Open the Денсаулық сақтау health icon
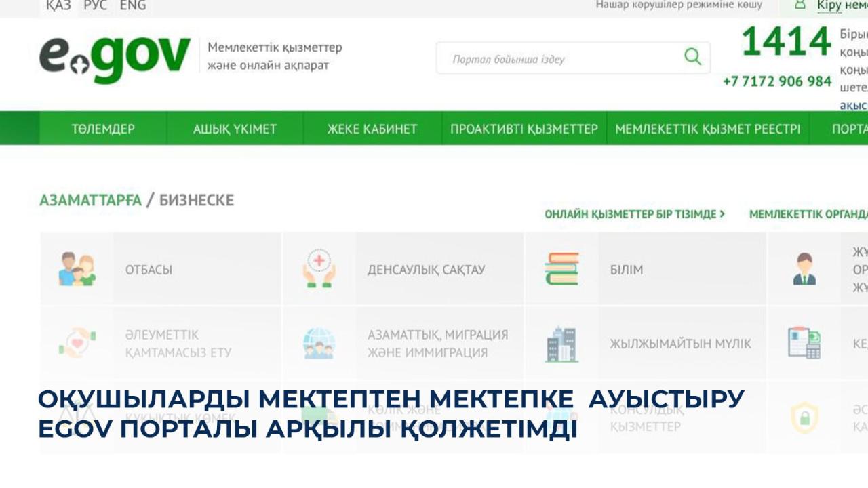The image size is (868, 488). pos(319,269)
